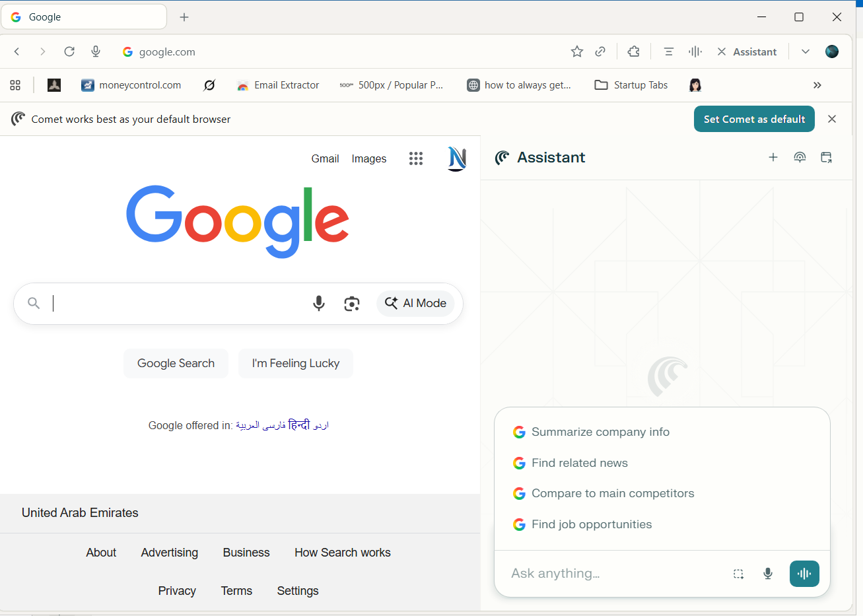This screenshot has width=863, height=616.
Task: Click Set Comet as default button
Action: (754, 119)
